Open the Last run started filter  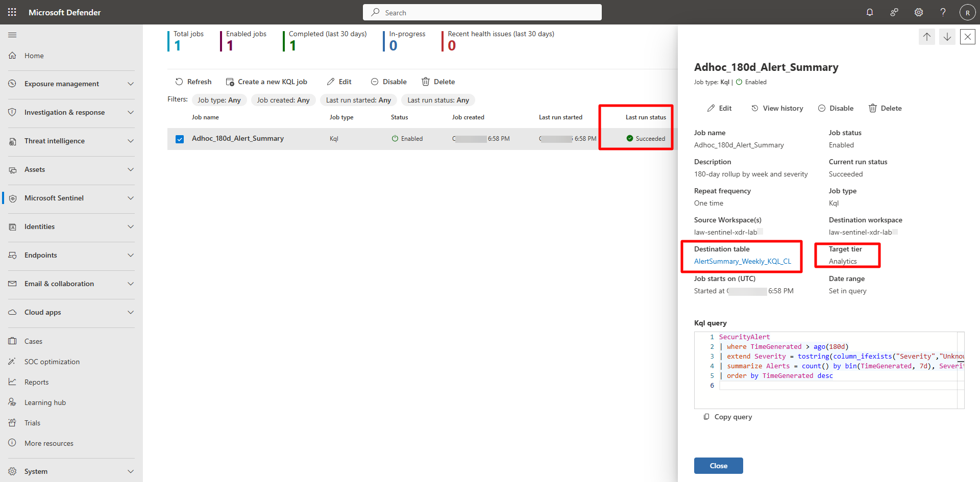tap(358, 100)
